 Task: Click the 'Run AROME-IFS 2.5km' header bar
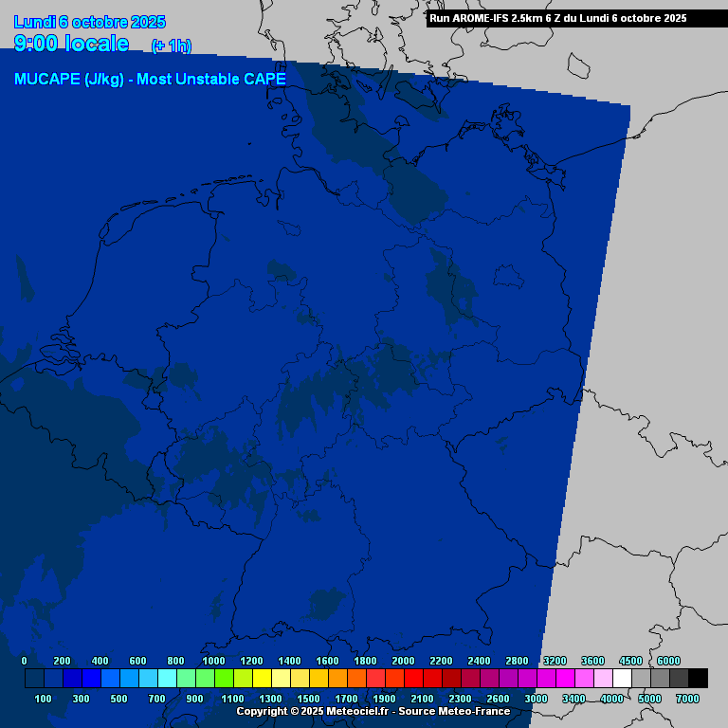(557, 18)
